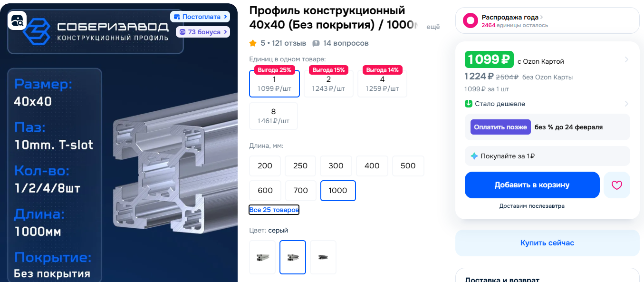Viewport: 644px width, 282px height.
Task: Click the Добавить в корзину button
Action: tap(532, 185)
